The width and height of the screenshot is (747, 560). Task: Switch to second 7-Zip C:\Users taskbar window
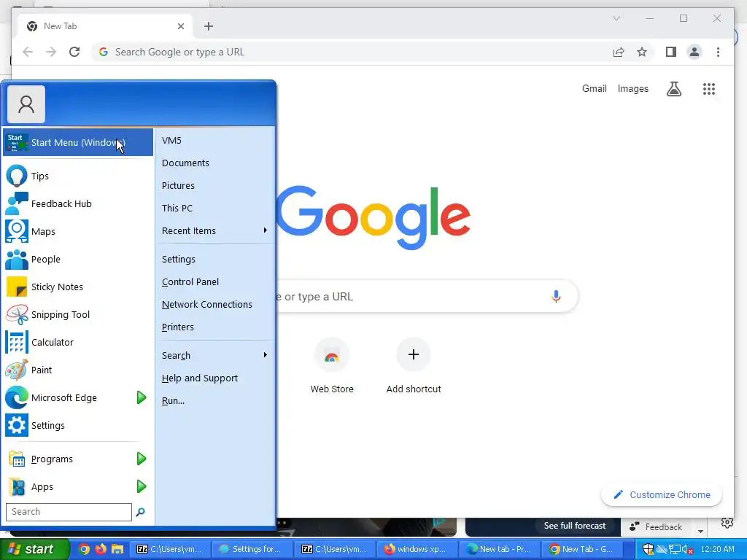(x=334, y=549)
